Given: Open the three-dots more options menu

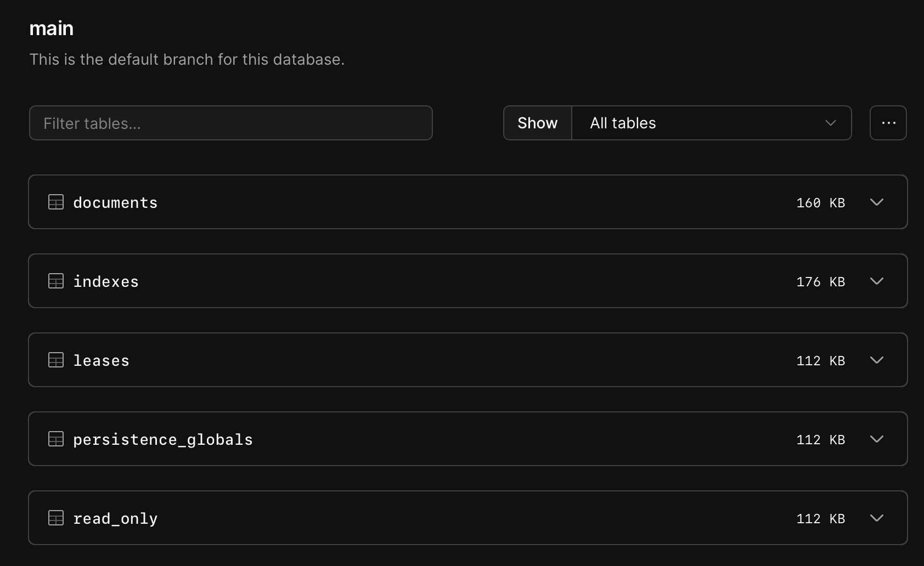Looking at the screenshot, I should pos(888,123).
